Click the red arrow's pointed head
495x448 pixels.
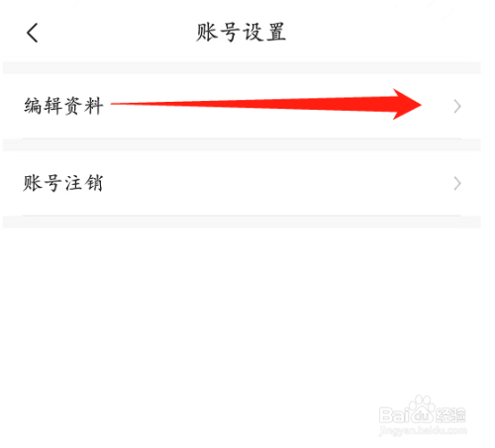point(407,104)
